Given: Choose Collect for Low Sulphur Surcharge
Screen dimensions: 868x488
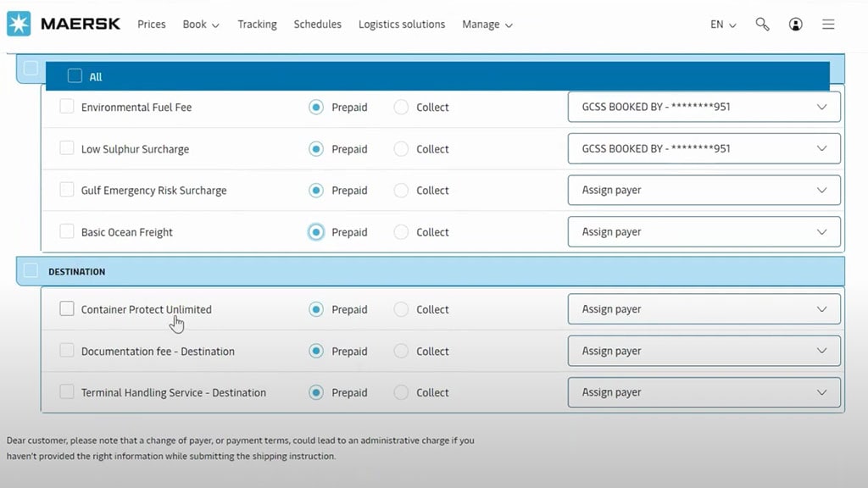Looking at the screenshot, I should [x=402, y=149].
